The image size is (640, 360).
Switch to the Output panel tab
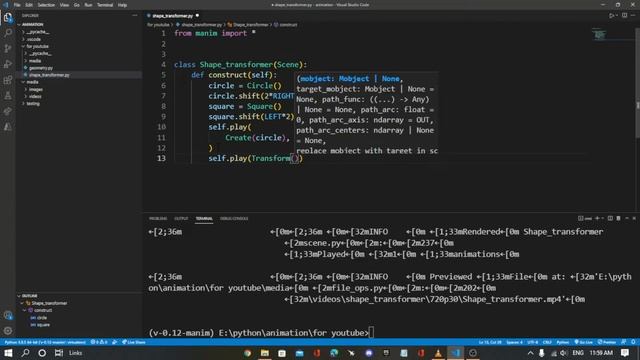point(181,218)
